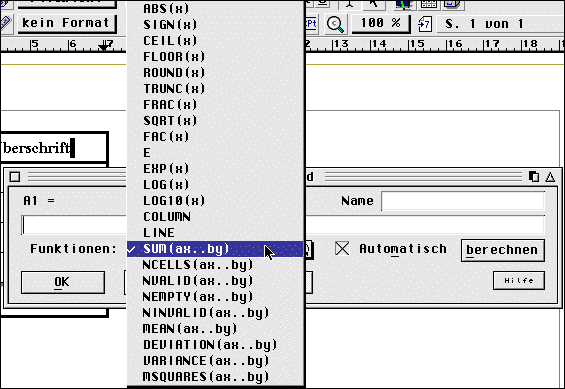Viewport: 565px width, 389px height.
Task: Pick ROUND(x) in the popup menu
Action: point(216,72)
